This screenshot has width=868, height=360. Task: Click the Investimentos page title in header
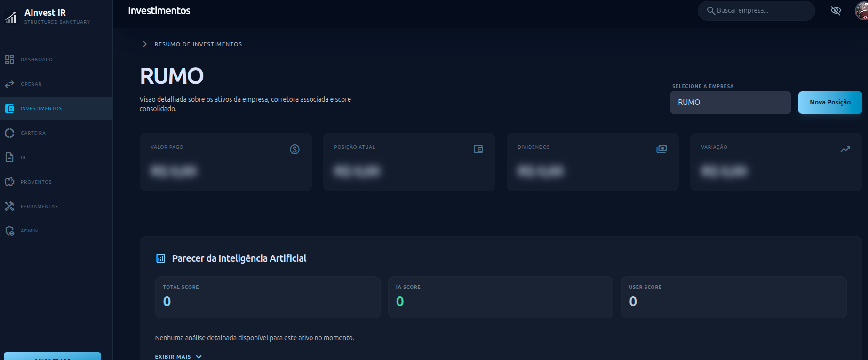[159, 10]
